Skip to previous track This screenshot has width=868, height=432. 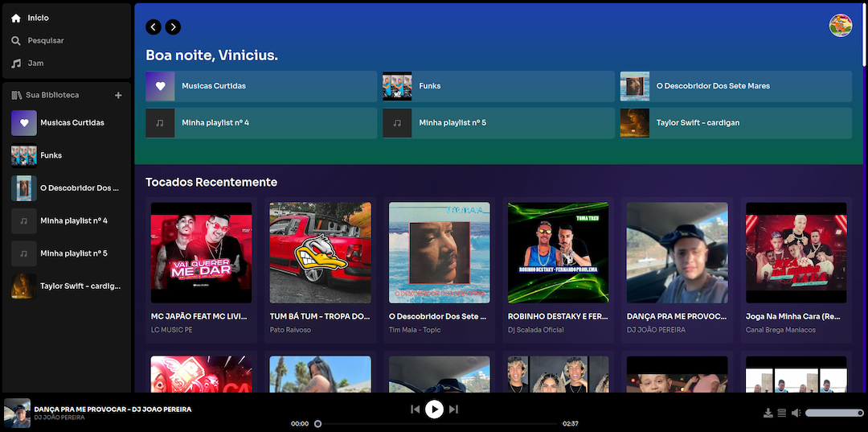(416, 409)
